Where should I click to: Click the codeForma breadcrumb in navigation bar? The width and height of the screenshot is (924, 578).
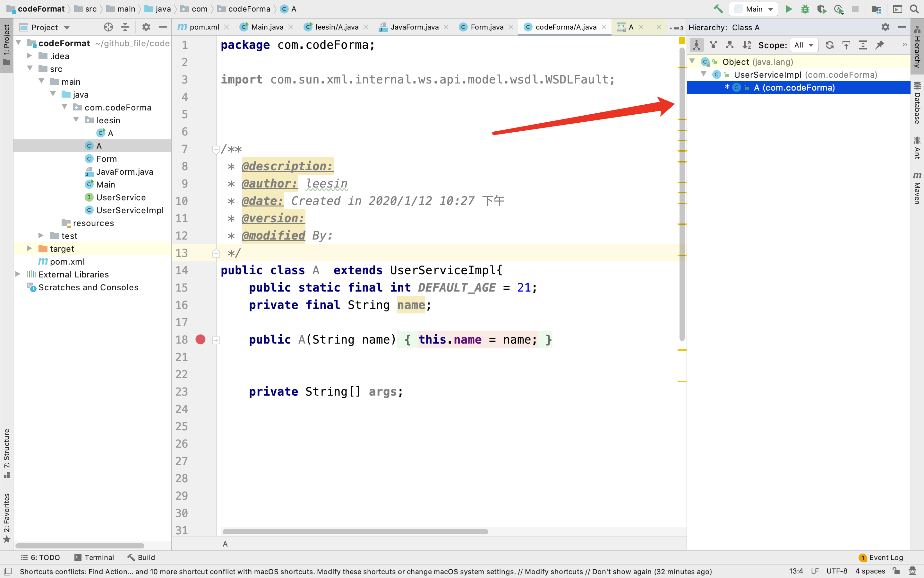pos(244,9)
